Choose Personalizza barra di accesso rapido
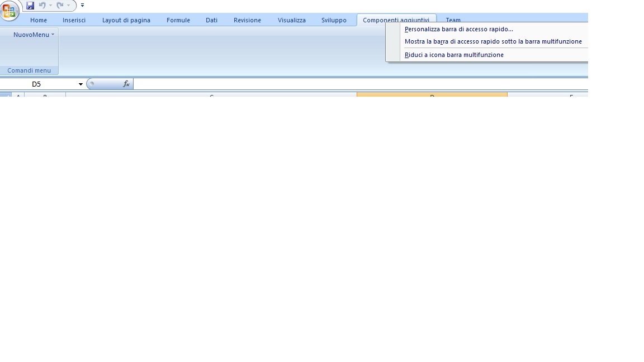 [x=487, y=29]
